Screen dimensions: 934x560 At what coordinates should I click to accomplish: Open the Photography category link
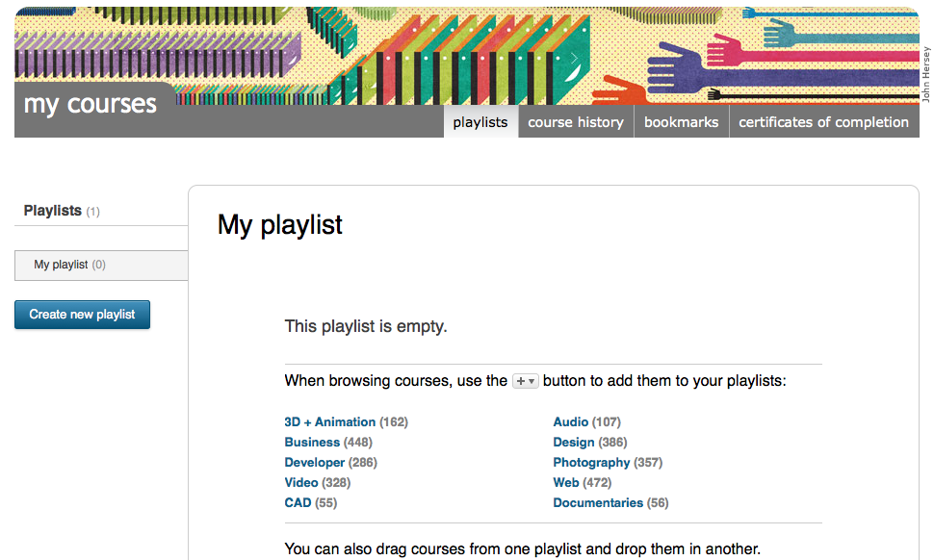(591, 463)
